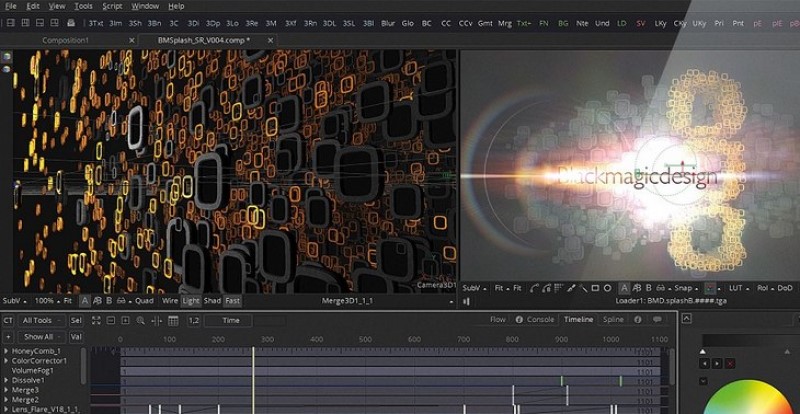The width and height of the screenshot is (800, 414).
Task: Expand ColorCorrector1 in timeline tree
Action: [6, 361]
